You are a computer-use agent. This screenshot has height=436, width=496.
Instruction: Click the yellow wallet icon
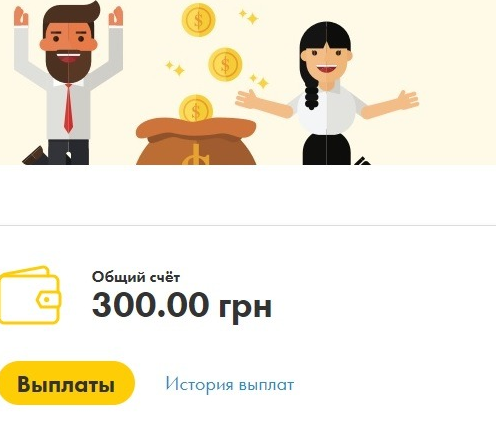tap(30, 295)
